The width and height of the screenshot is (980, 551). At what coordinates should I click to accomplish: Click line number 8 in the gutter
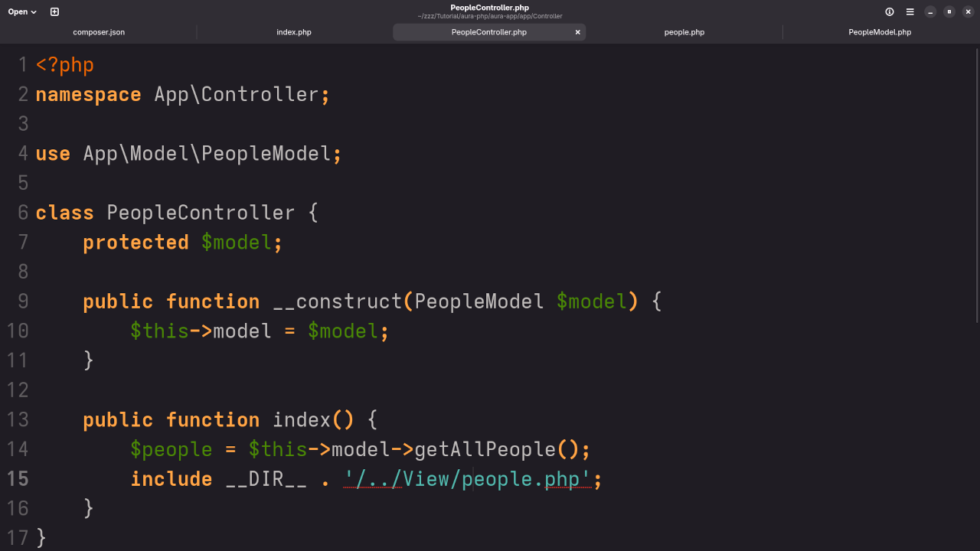[x=23, y=272]
